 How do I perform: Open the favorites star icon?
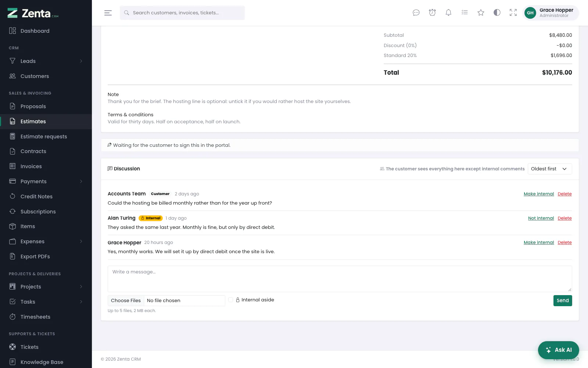pyautogui.click(x=481, y=13)
